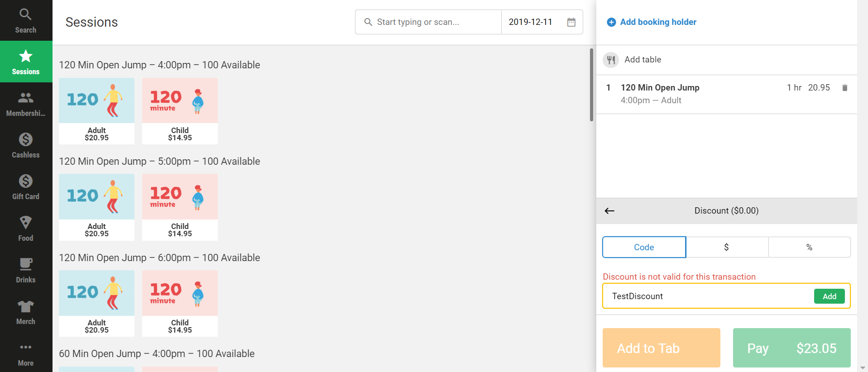Click Add to Tab button
This screenshot has width=868, height=372.
[661, 348]
